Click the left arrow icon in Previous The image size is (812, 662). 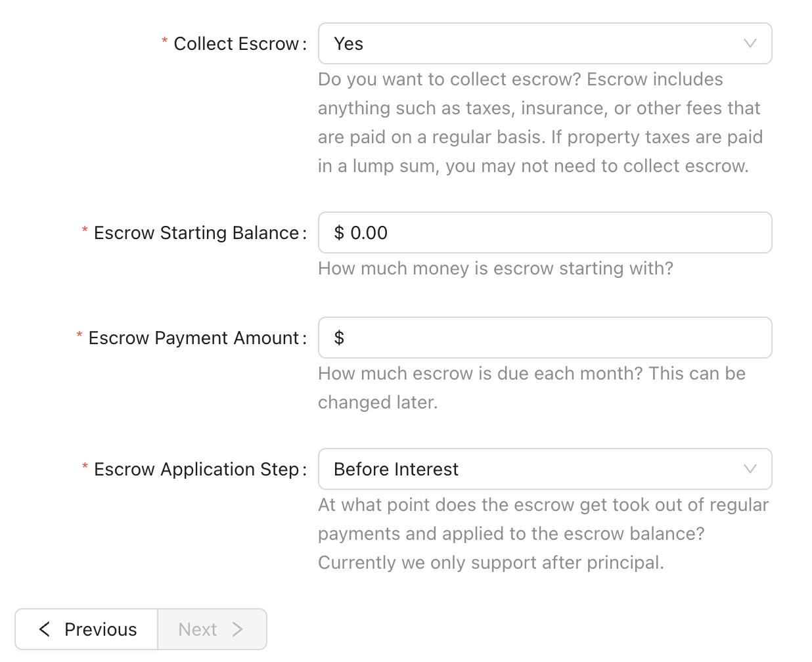pyautogui.click(x=45, y=629)
